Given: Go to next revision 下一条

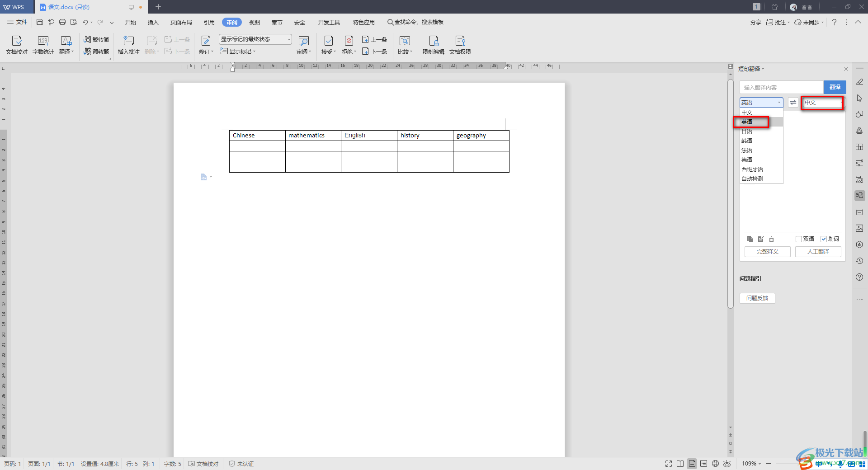Looking at the screenshot, I should 374,52.
